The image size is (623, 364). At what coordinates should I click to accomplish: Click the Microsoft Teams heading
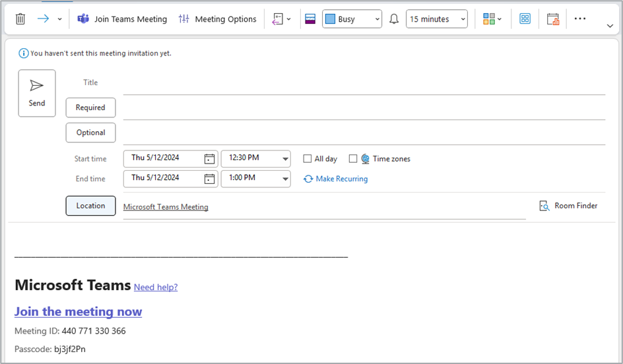(73, 285)
